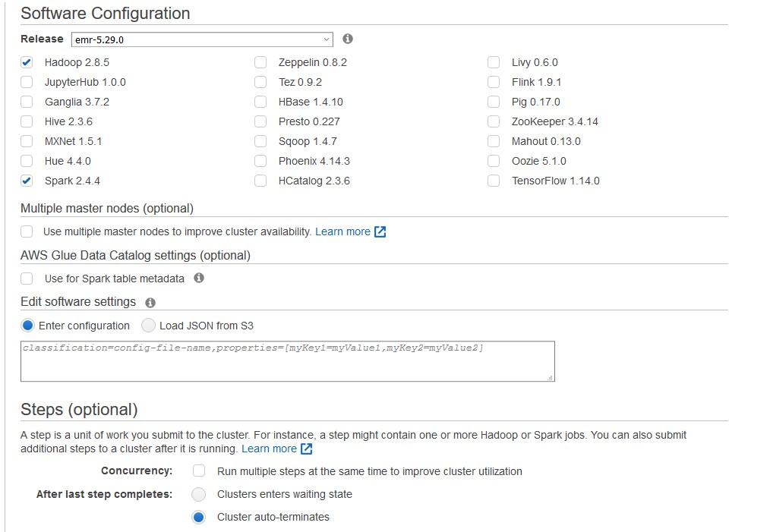770x532 pixels.
Task: Check the Sqoop 1.4.7 checkbox
Action: coord(260,141)
